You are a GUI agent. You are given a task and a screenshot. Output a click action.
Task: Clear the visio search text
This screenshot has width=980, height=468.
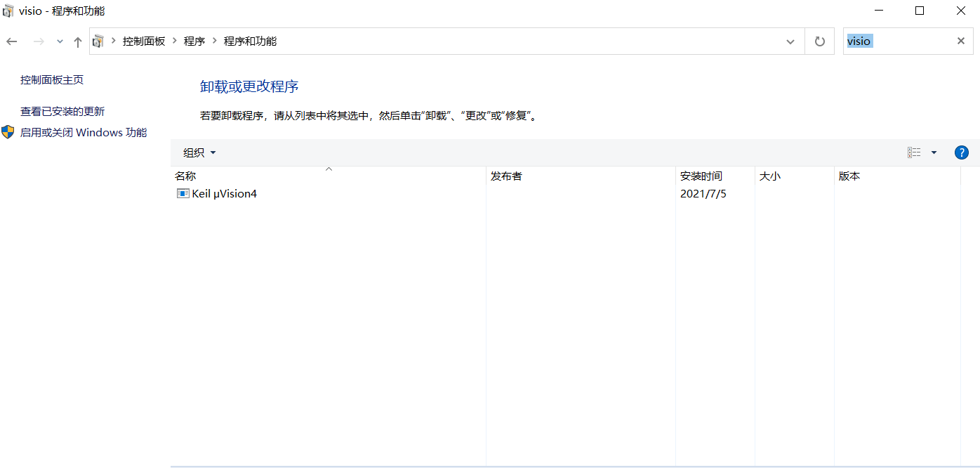(961, 41)
